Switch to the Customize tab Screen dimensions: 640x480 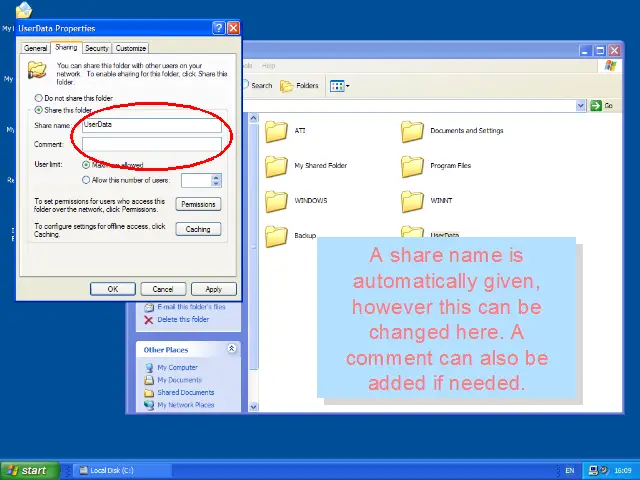click(131, 48)
